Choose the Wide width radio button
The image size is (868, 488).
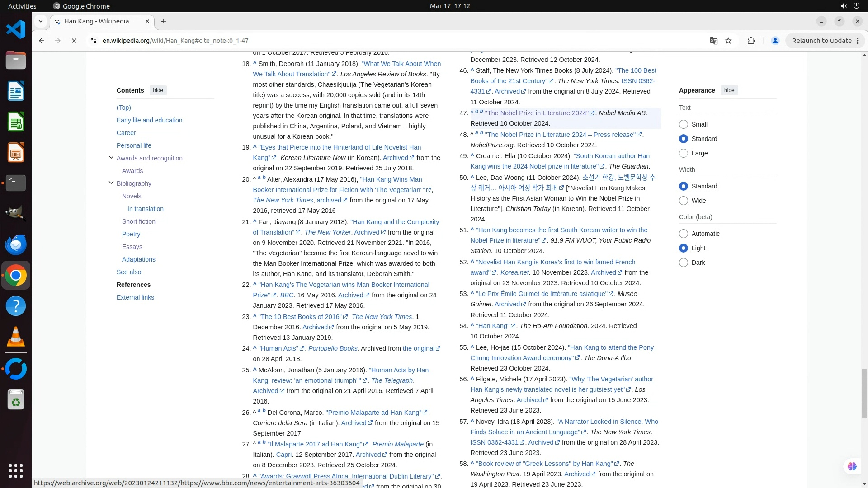coord(684,201)
